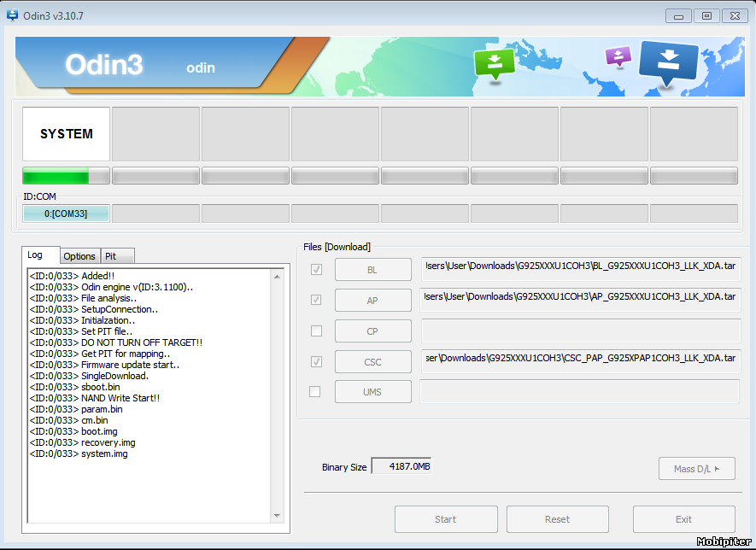Click the Start button

(x=446, y=519)
